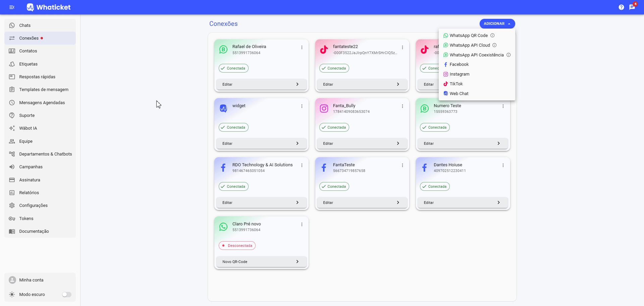Open the help question mark icon
The image size is (644, 306).
click(621, 7)
